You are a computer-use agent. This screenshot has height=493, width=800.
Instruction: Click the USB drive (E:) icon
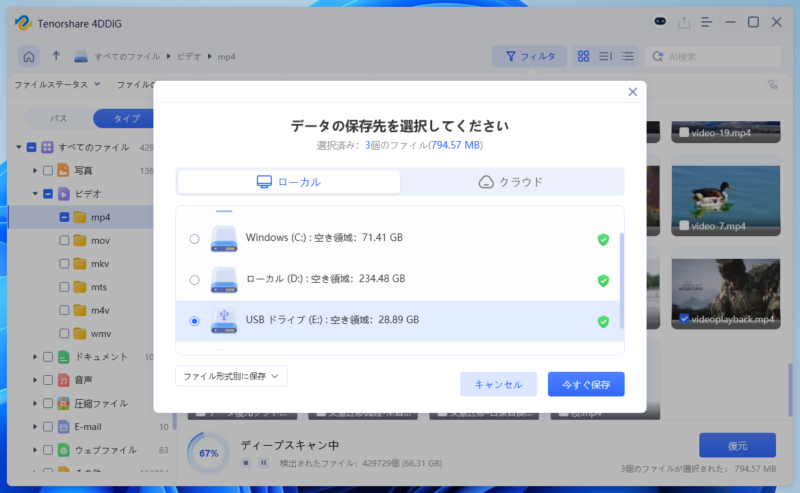pos(224,321)
